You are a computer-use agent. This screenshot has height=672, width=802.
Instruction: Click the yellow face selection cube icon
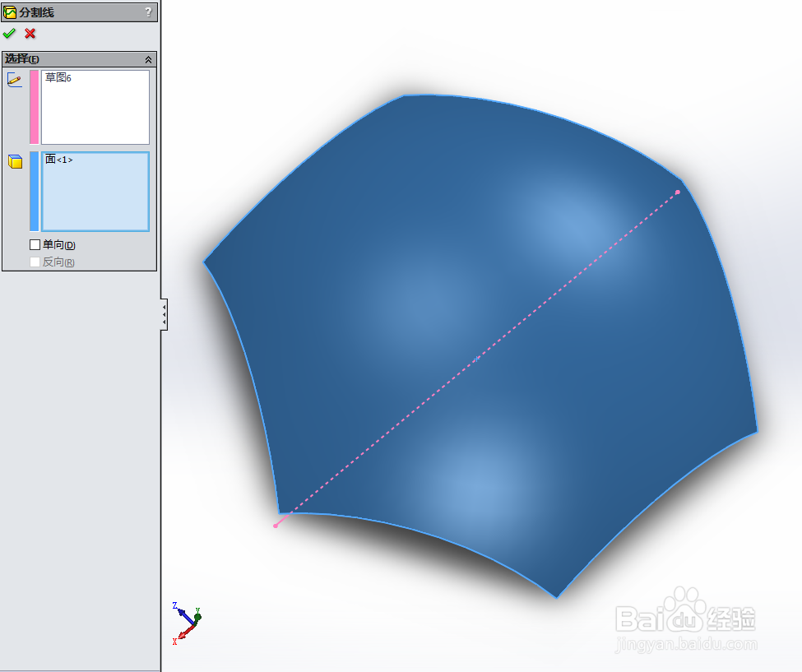point(16,161)
